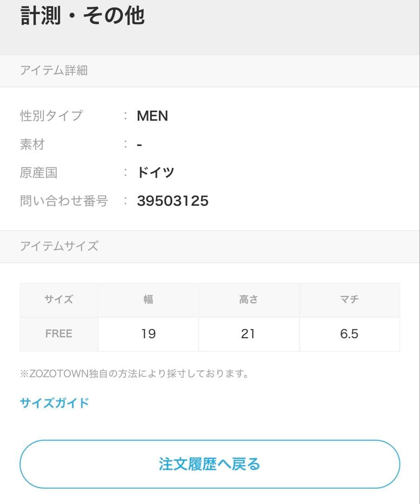The width and height of the screenshot is (420, 504).
Task: Click the サイズ column header
Action: point(59,300)
